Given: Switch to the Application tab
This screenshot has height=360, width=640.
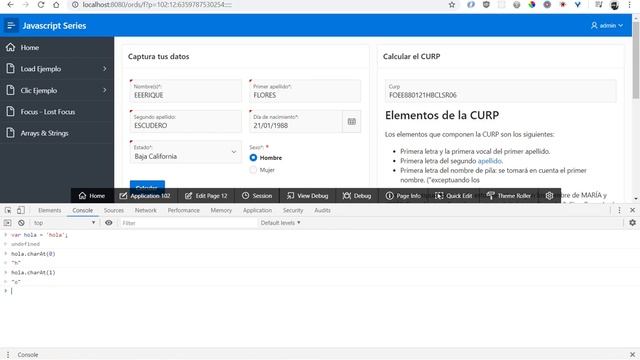Looking at the screenshot, I should pyautogui.click(x=257, y=210).
